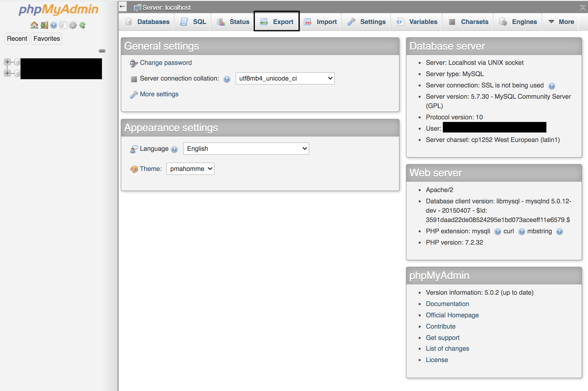Click the first database cylinder icon in tree
Viewport: 588px width, 391px height.
[x=17, y=62]
